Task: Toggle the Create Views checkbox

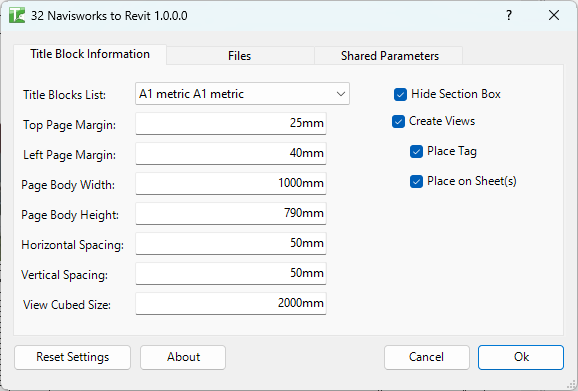Action: click(x=398, y=121)
